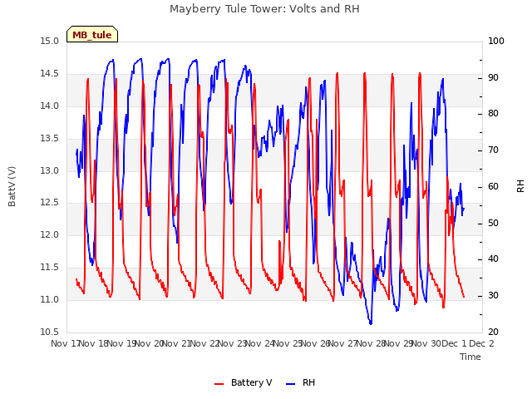Click the 40 right axis tick label
Screen dimensions: 532x399
click(x=493, y=259)
